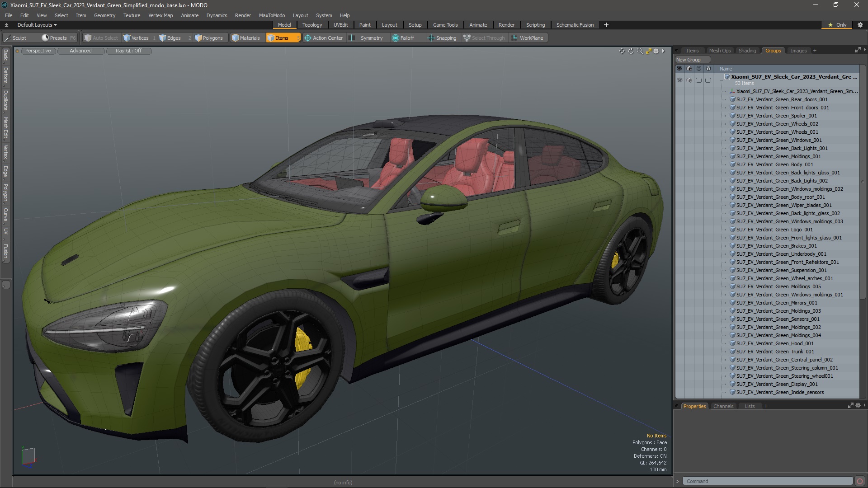The width and height of the screenshot is (868, 488).
Task: Select SU7_EV_Verdant_Green_Spoiler_001 item
Action: [x=776, y=116]
